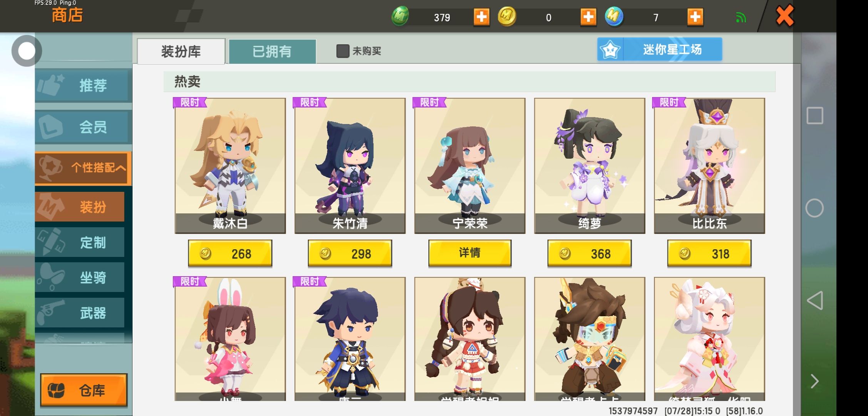Tap the Android home circle icon
This screenshot has height=416, width=868.
point(814,208)
